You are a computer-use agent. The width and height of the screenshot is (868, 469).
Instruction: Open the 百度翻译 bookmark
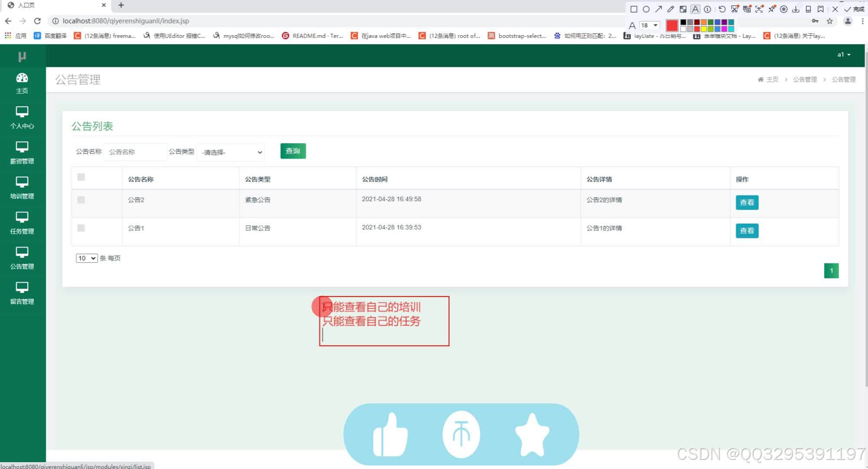(50, 36)
